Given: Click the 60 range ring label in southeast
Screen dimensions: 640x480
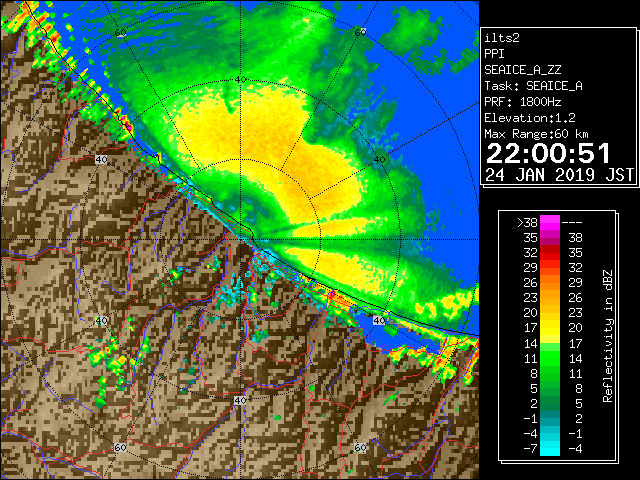Looking at the screenshot, I should [360, 447].
